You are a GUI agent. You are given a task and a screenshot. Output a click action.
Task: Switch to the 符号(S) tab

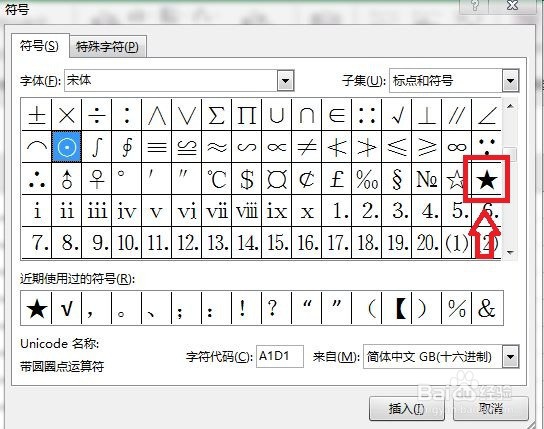click(x=39, y=46)
